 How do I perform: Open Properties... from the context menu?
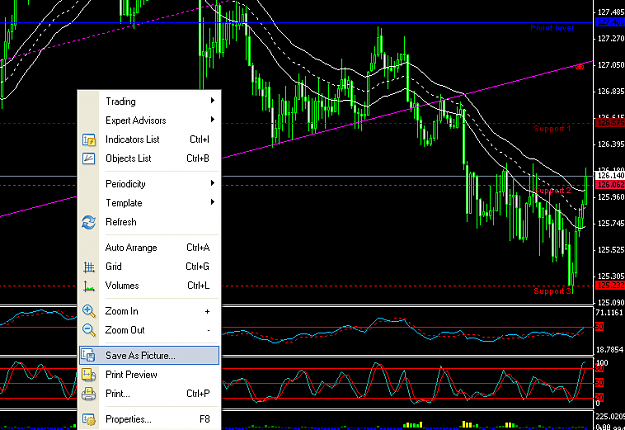(149, 419)
